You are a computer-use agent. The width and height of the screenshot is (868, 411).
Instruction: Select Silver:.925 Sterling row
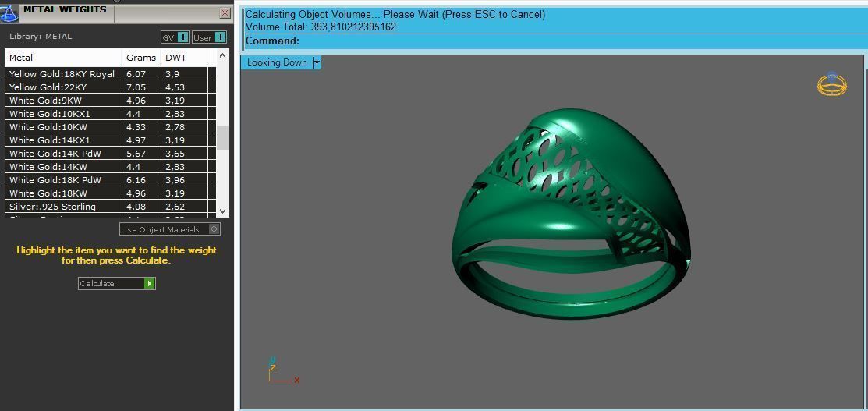(110, 207)
